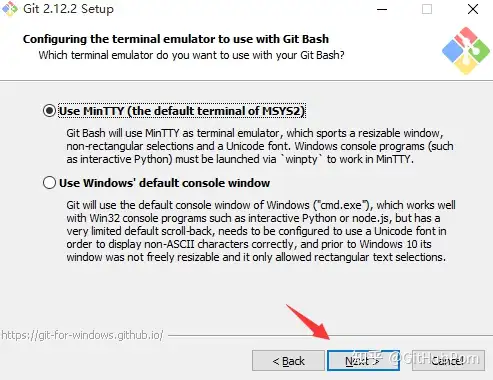Cancel the Git setup

click(448, 360)
